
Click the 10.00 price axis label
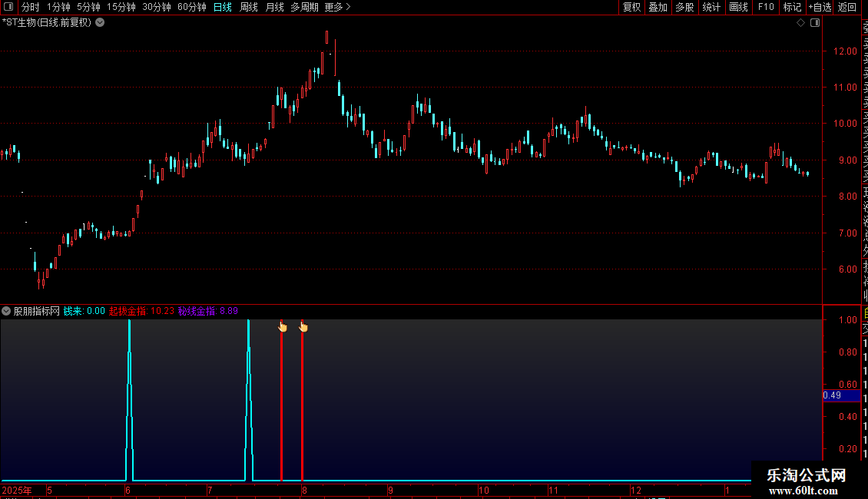pos(845,124)
